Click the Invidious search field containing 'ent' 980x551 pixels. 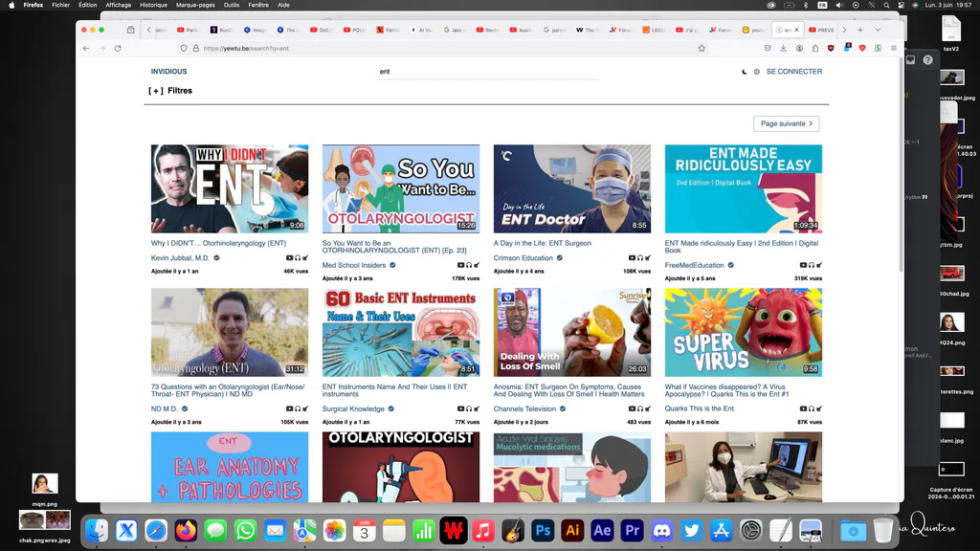[x=486, y=72]
